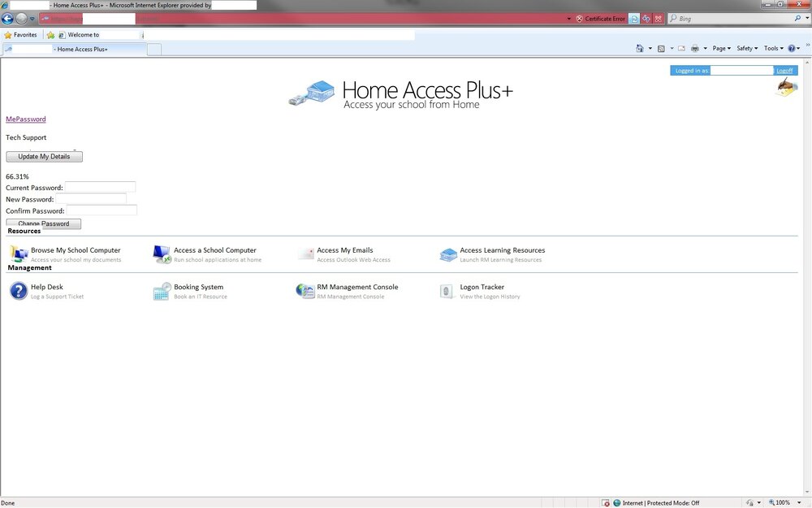
Task: Click the RM Management Console icon
Action: coord(305,291)
